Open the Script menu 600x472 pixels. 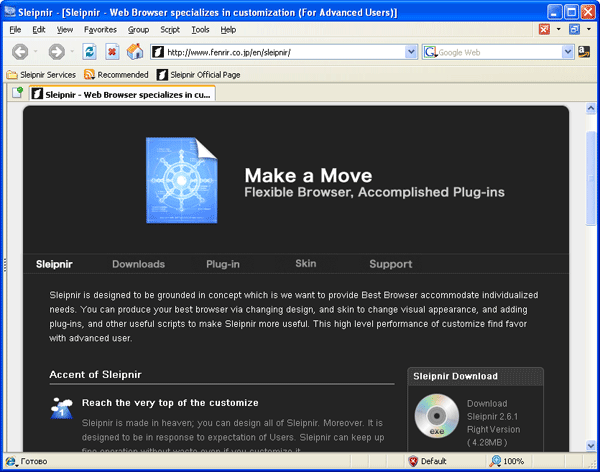170,29
